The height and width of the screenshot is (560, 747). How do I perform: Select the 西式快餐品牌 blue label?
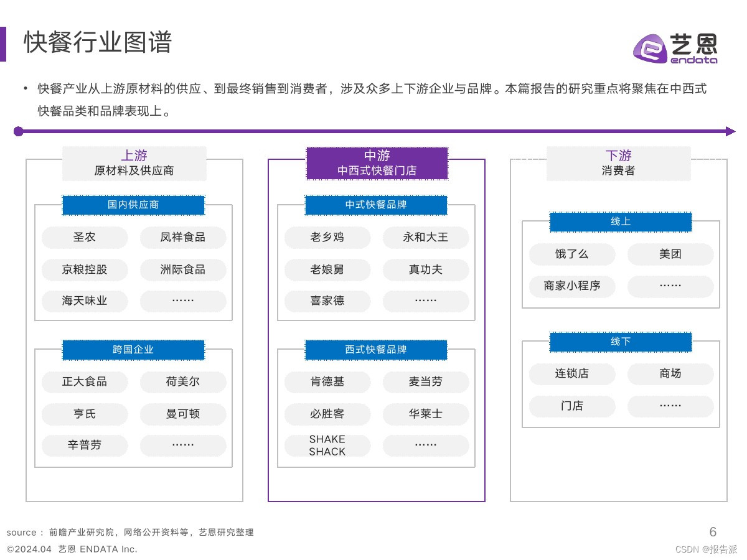coord(376,350)
